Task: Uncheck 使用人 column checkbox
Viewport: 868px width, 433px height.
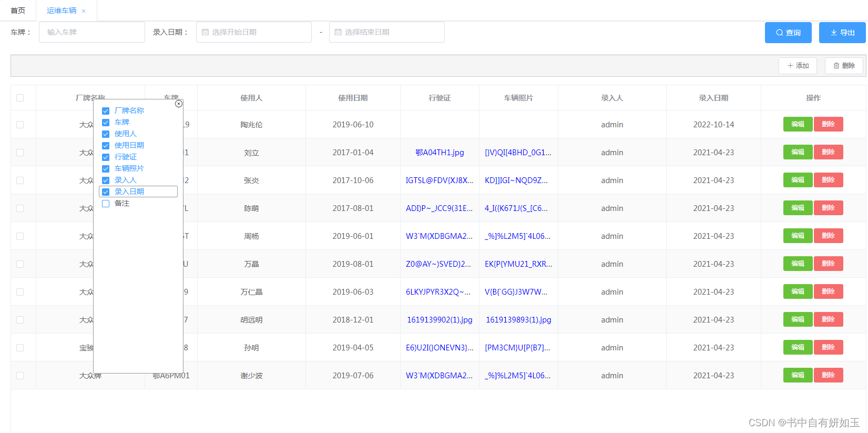Action: [106, 134]
